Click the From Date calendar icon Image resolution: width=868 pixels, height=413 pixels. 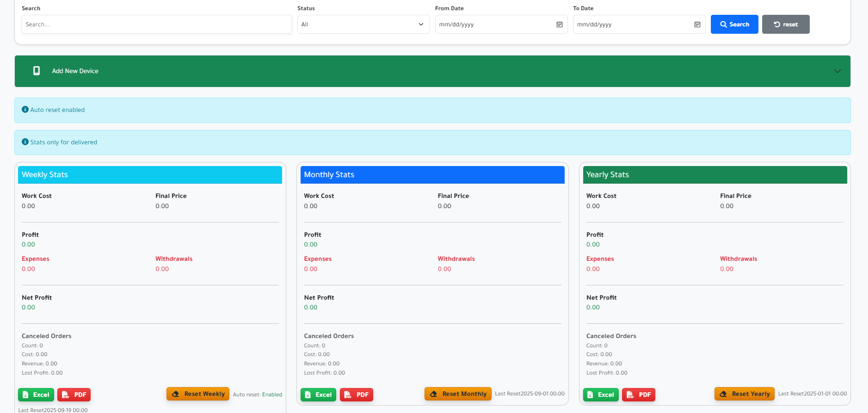pyautogui.click(x=559, y=25)
